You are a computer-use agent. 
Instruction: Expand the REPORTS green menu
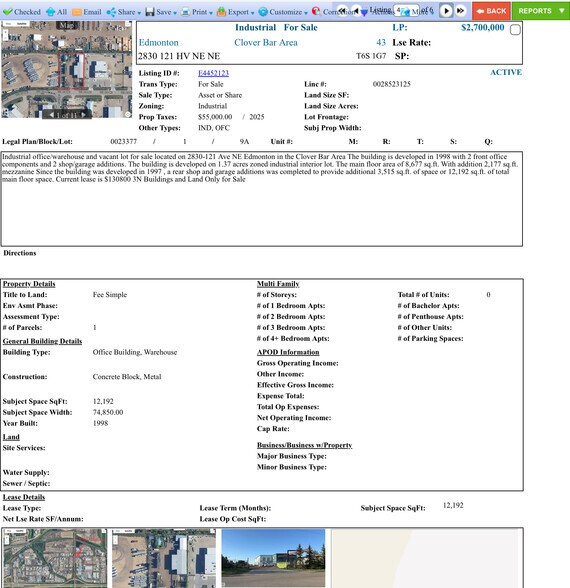tap(541, 11)
